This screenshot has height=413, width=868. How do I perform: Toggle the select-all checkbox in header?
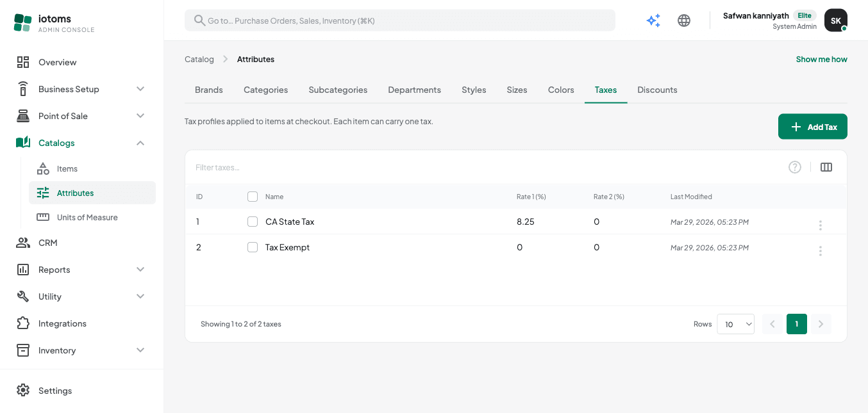[x=253, y=197]
